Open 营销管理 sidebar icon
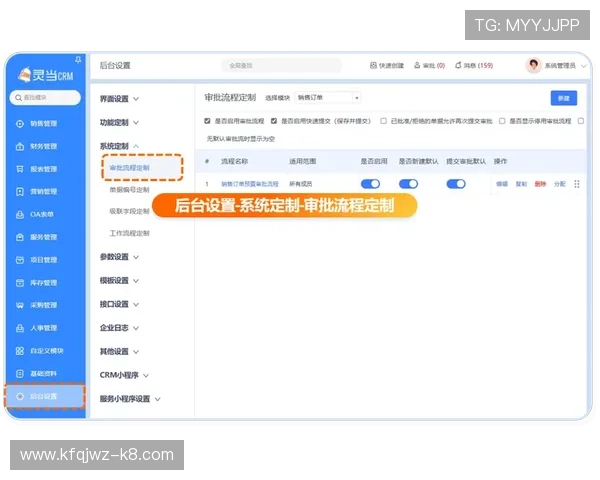Screen dimensions: 600x480 coord(20,191)
